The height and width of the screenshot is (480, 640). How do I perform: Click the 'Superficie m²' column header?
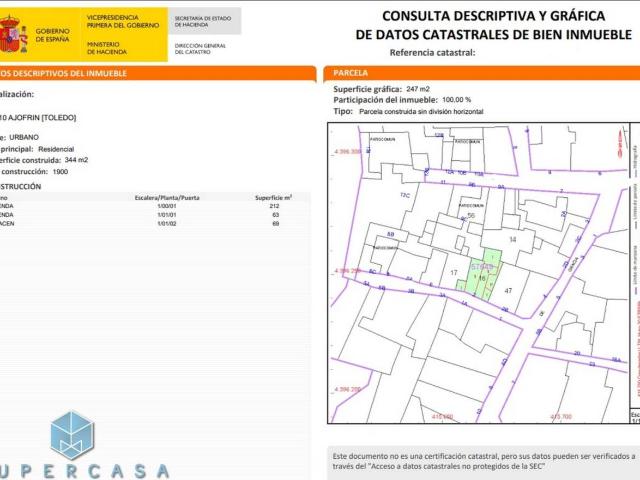273,198
